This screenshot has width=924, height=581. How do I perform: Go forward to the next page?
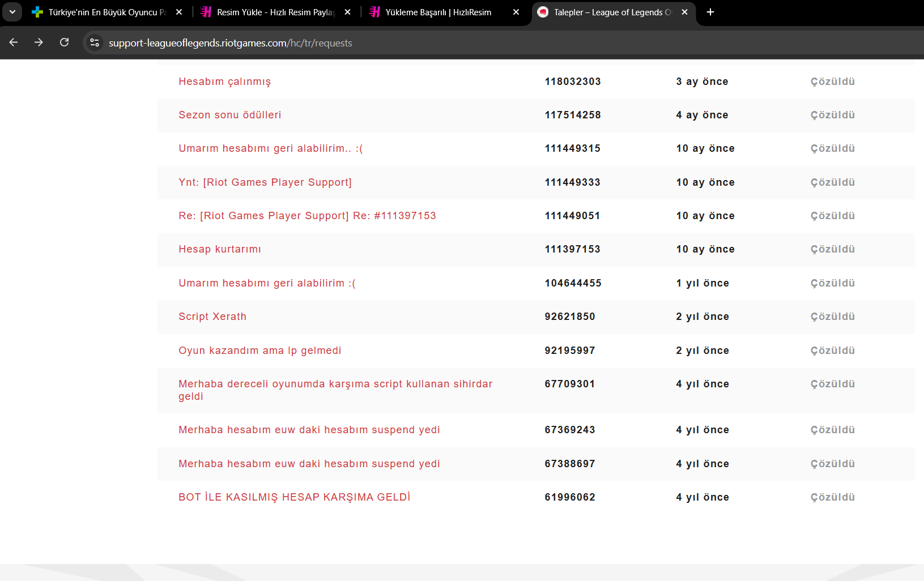pyautogui.click(x=39, y=42)
